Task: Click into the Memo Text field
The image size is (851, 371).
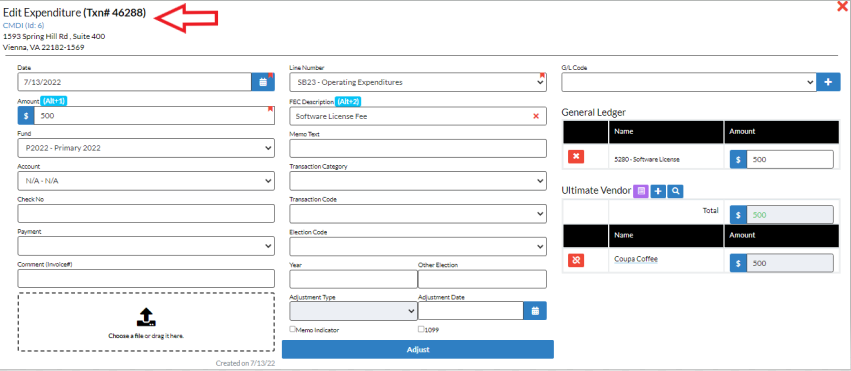Action: (x=418, y=148)
